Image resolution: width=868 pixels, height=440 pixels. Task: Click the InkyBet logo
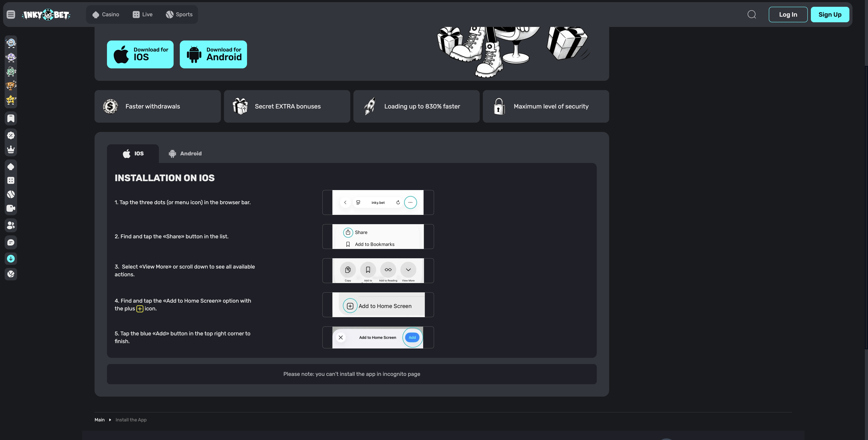[46, 15]
